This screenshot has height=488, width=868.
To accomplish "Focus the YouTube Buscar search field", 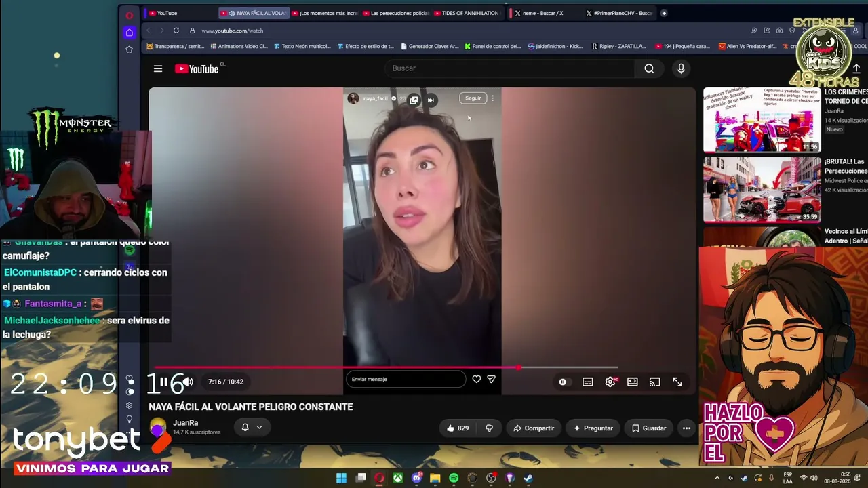I will coord(509,68).
